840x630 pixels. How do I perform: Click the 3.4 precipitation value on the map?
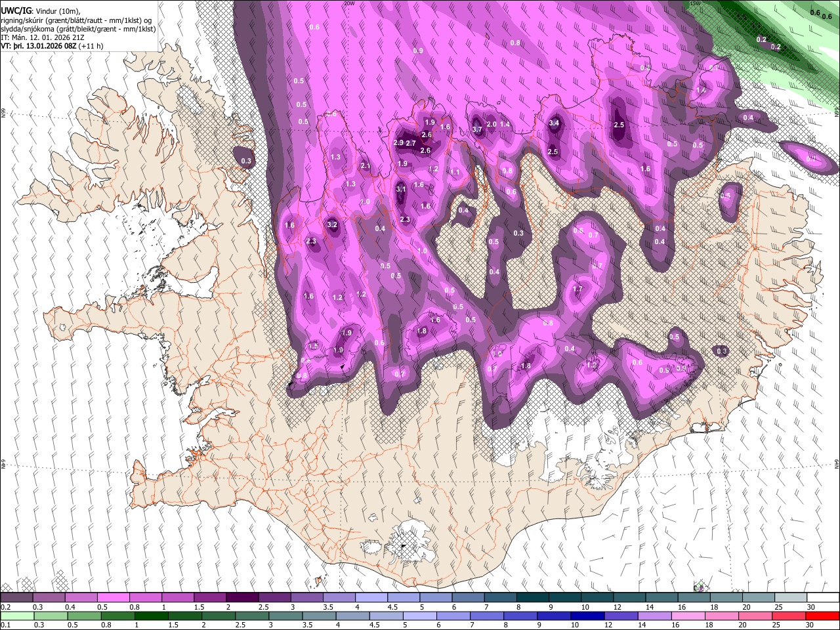(x=554, y=123)
